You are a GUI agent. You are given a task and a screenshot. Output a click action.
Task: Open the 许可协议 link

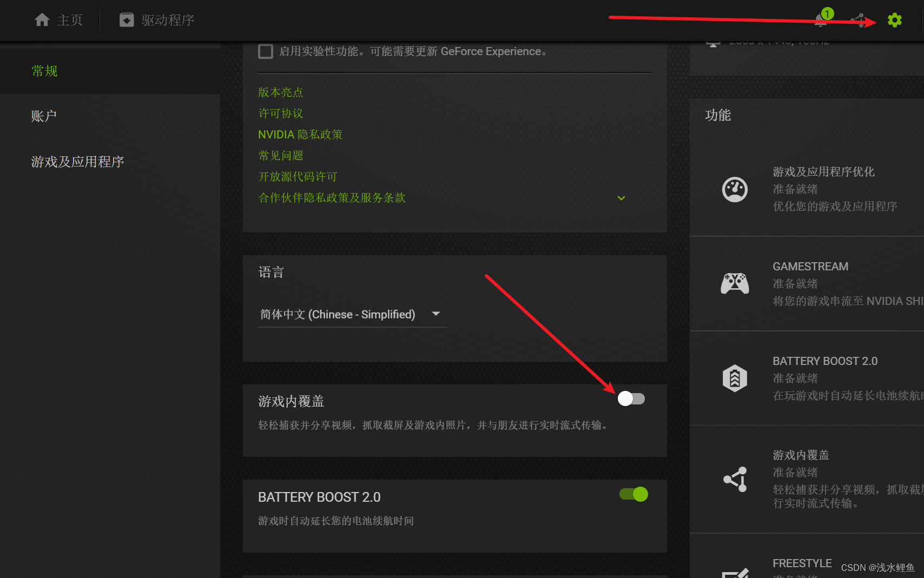(281, 114)
